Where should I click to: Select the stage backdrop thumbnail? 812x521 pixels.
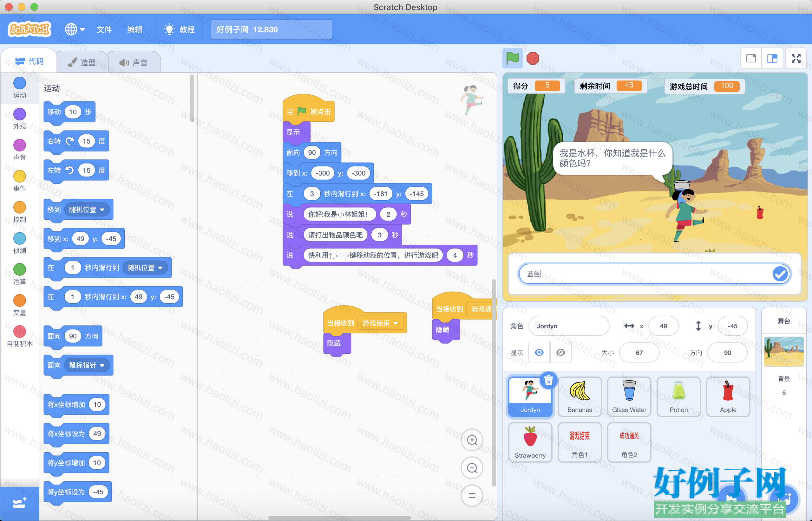784,352
